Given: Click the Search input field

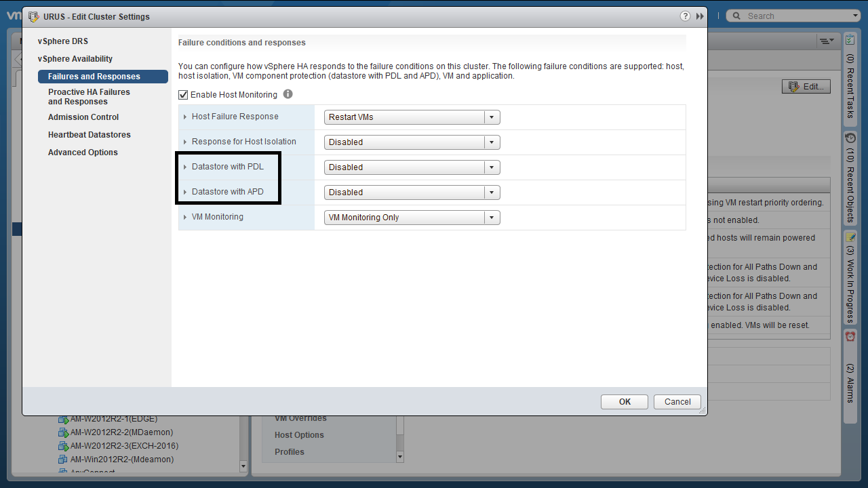Looking at the screenshot, I should (796, 16).
